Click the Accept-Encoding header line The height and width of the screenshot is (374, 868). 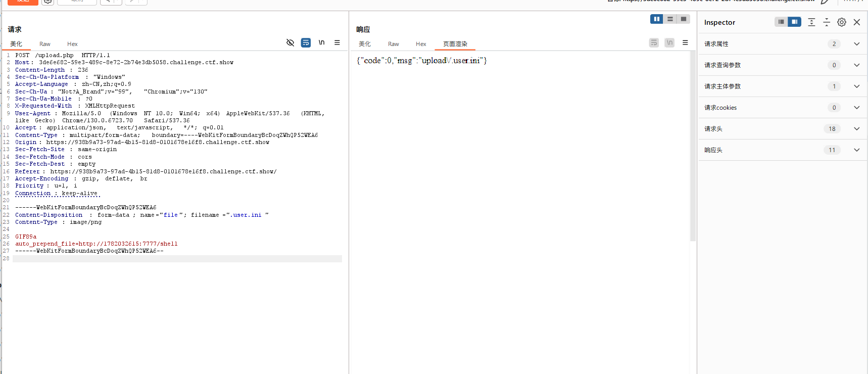(x=81, y=178)
